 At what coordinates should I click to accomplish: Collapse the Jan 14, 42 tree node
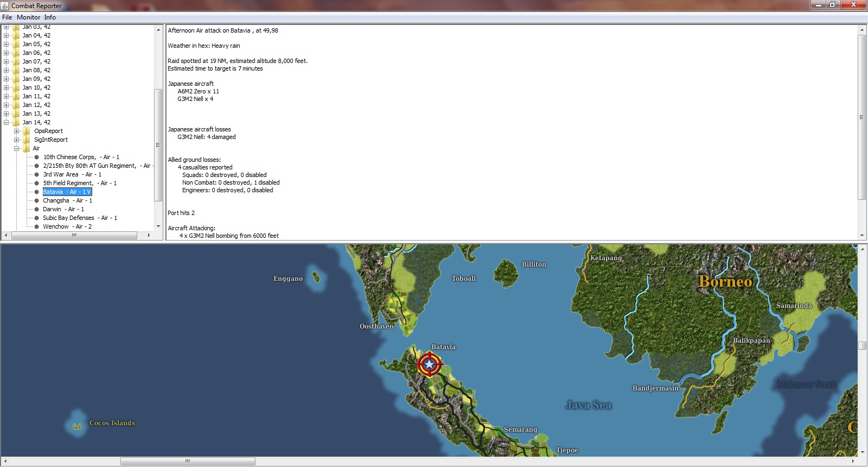[7, 122]
